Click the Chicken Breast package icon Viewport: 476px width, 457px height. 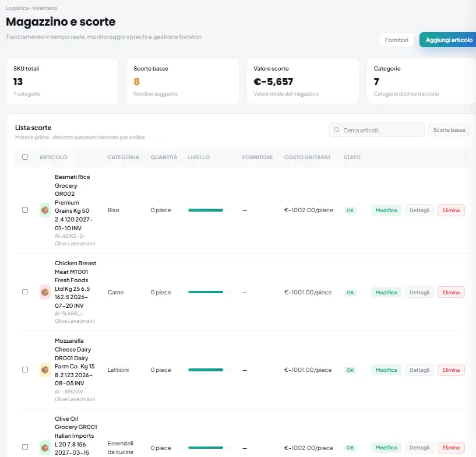(45, 292)
